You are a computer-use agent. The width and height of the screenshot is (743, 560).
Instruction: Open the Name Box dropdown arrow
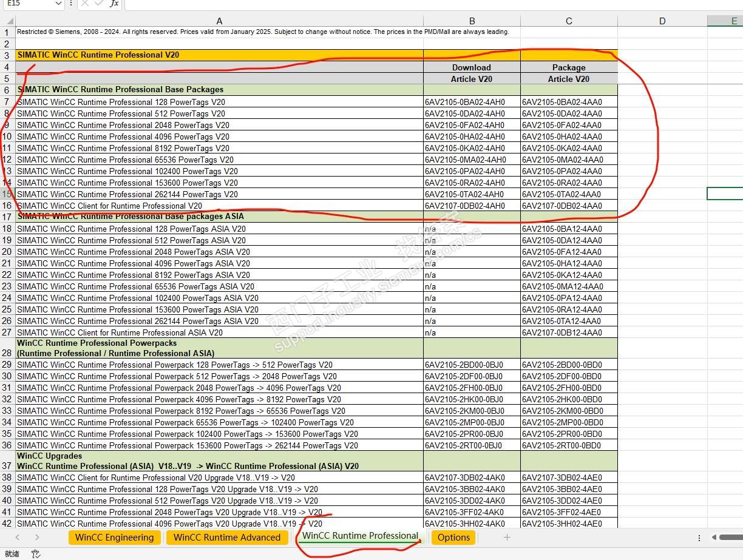[58, 4]
